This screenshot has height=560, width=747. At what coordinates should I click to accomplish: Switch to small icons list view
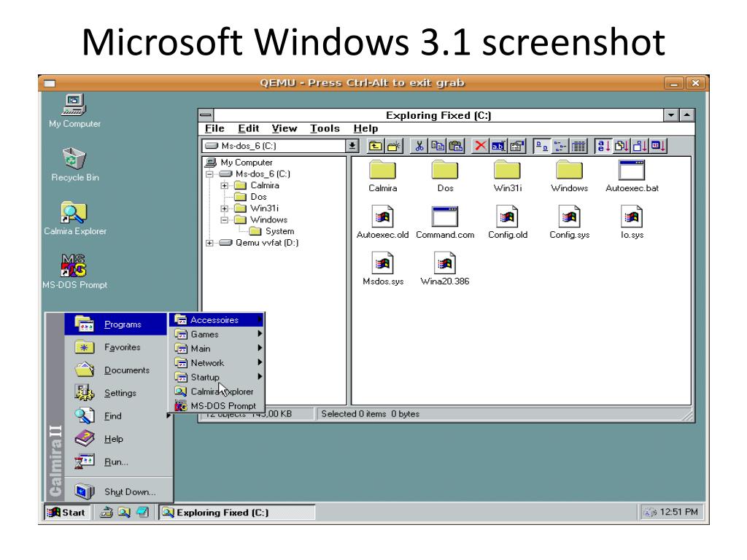[560, 146]
